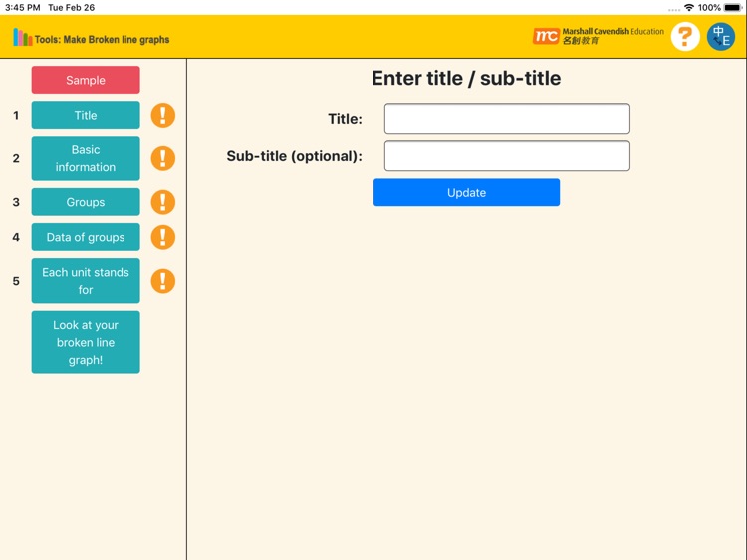
Task: Focus the Title input field
Action: [507, 119]
